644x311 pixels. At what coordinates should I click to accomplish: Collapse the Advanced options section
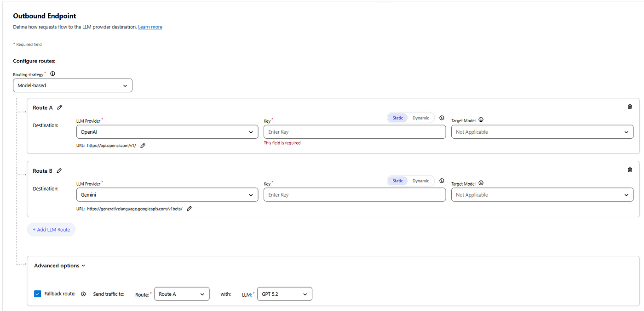click(60, 266)
